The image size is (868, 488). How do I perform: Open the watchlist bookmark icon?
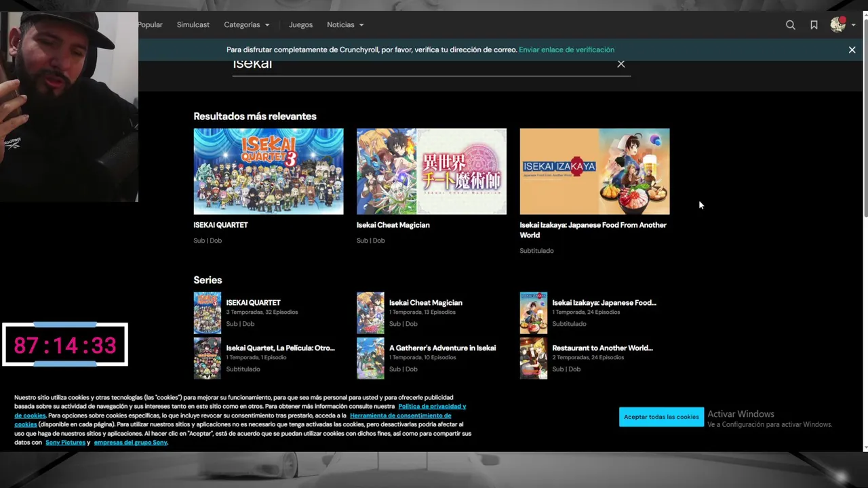click(814, 25)
